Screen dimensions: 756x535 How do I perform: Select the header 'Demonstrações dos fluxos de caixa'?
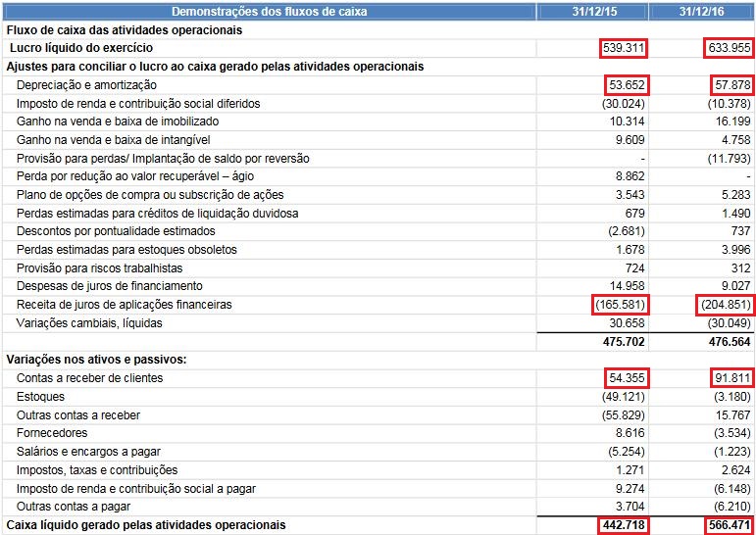(x=269, y=11)
